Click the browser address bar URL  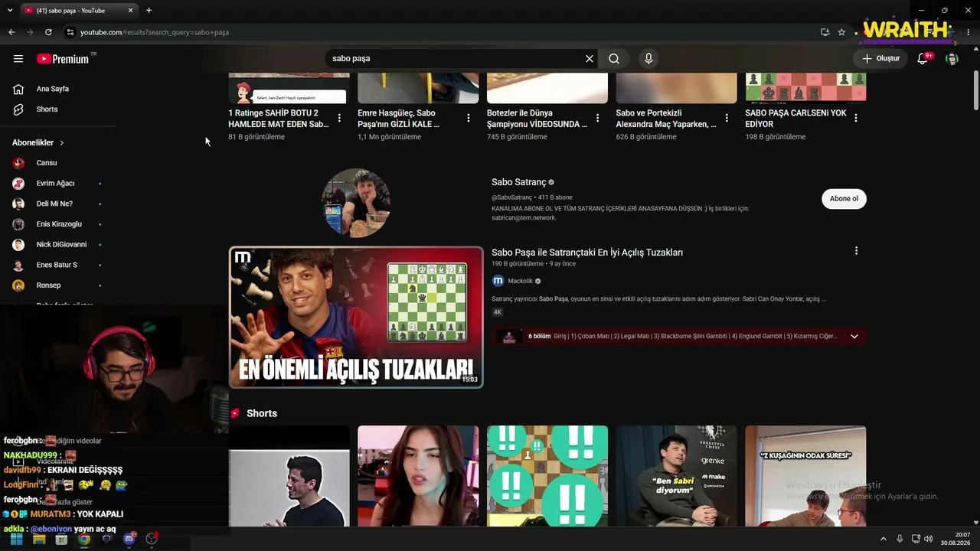pos(155,32)
